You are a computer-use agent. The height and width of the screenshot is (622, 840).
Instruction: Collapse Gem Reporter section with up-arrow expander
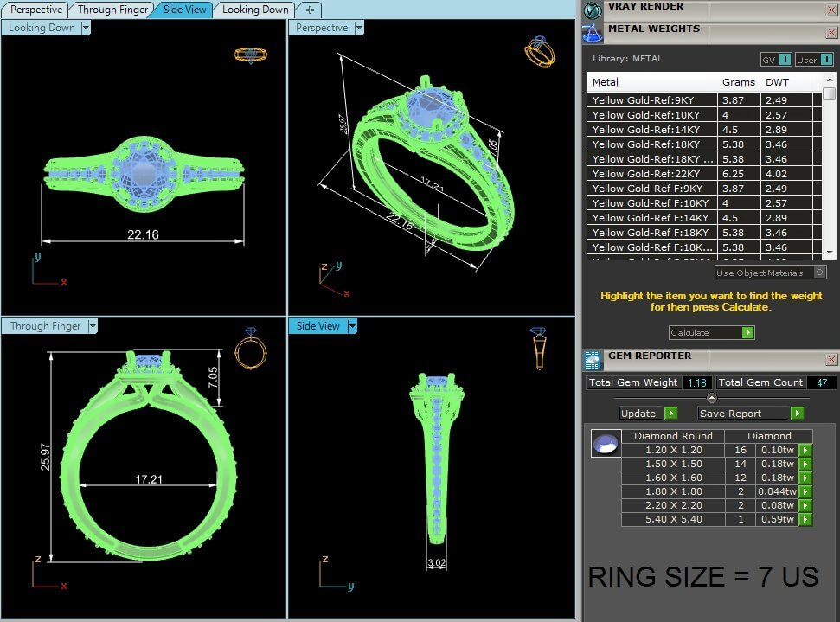point(711,398)
